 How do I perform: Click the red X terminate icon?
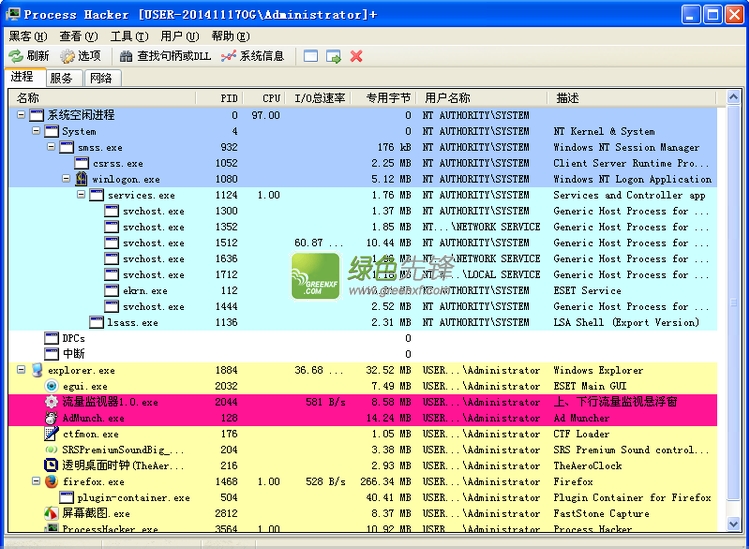click(x=356, y=56)
